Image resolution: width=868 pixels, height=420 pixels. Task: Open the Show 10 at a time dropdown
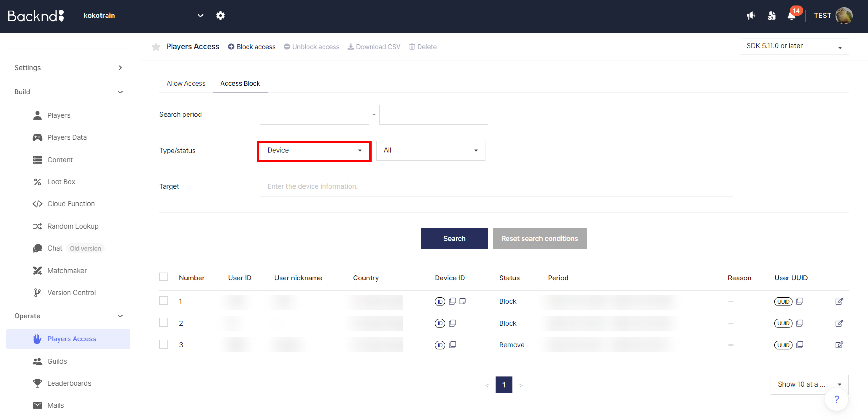tap(809, 385)
